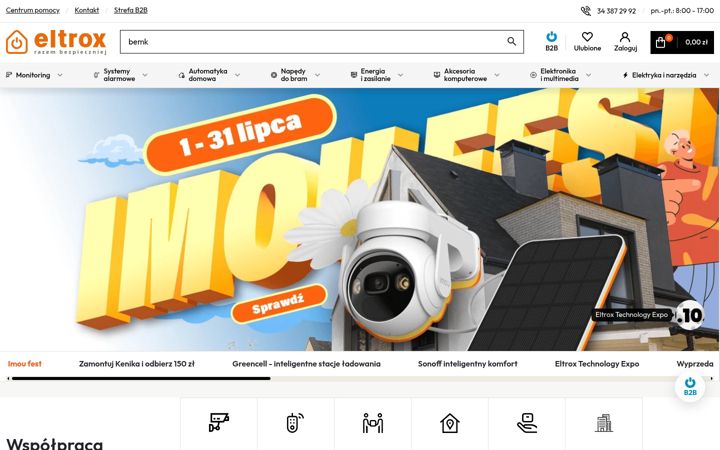
Task: Select the Wyprzeda tab at carousel end
Action: [695, 364]
